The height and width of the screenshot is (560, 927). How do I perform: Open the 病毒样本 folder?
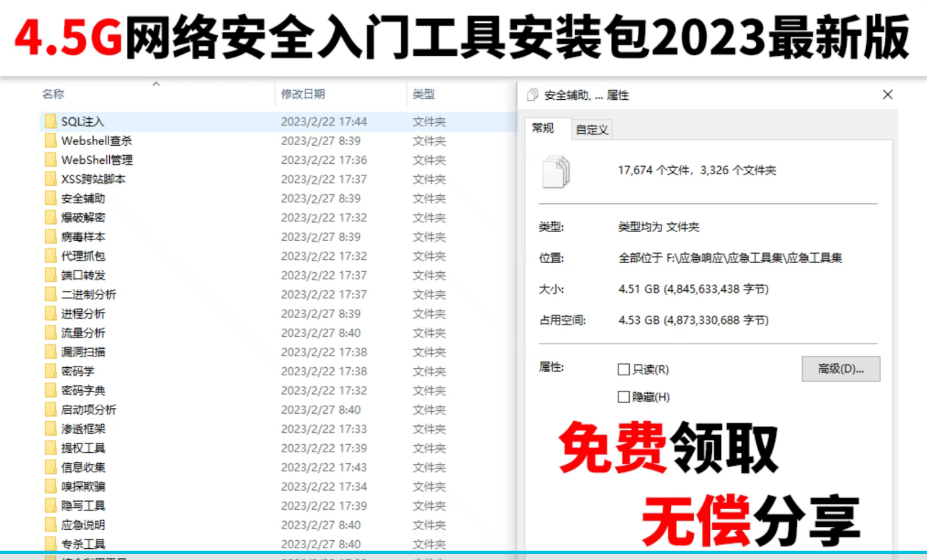83,236
